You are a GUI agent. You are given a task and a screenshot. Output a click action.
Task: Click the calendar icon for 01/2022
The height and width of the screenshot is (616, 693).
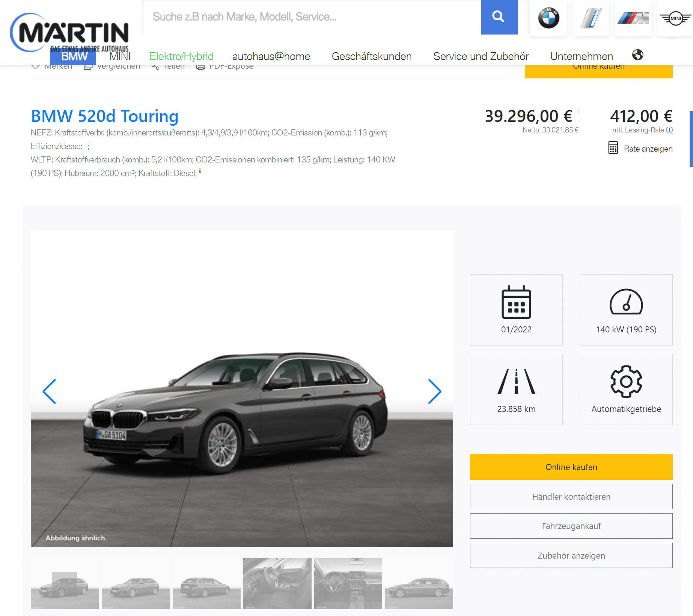tap(516, 302)
